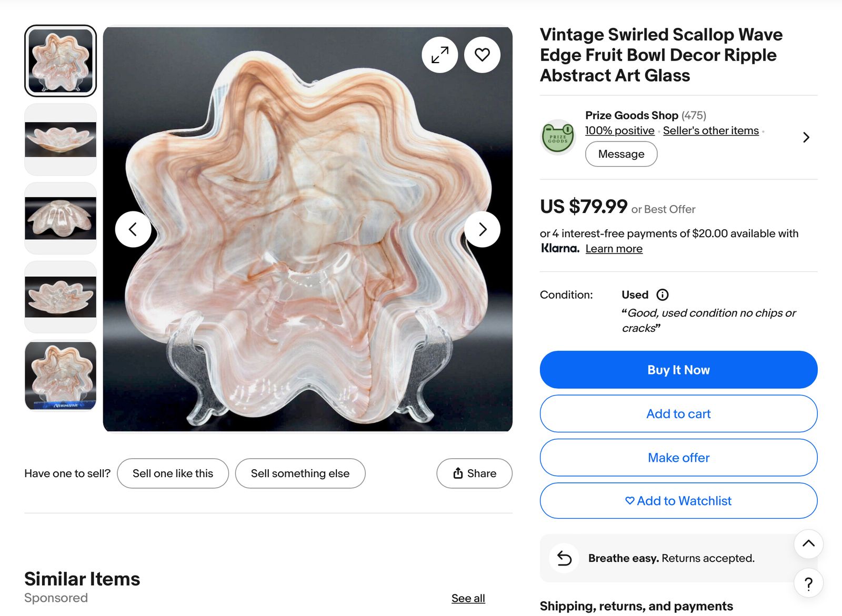The image size is (842, 616).
Task: Click the Buy It Now button
Action: pos(678,370)
